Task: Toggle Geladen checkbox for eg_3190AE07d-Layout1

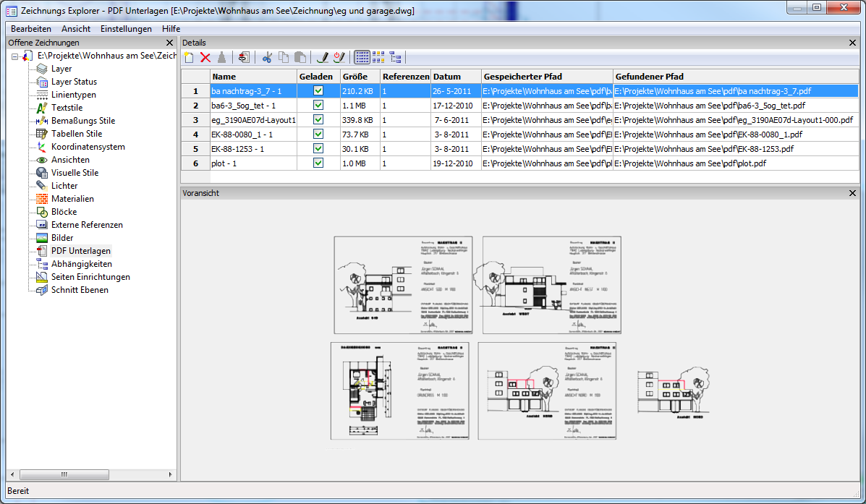Action: pos(318,120)
